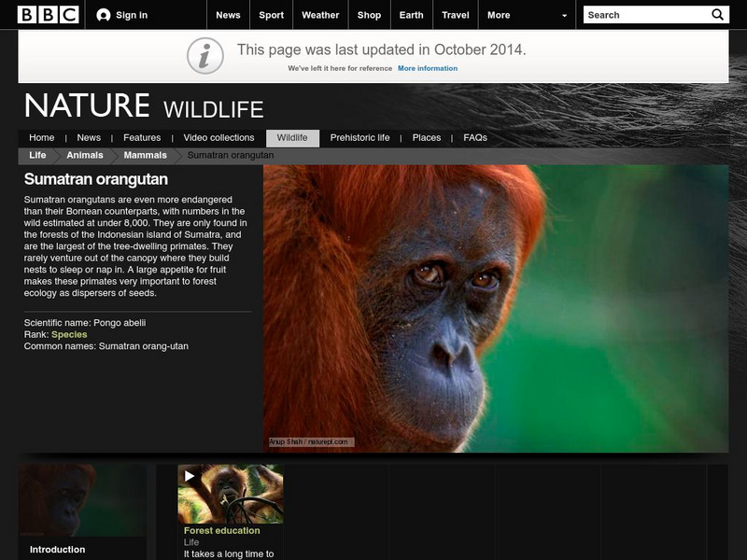This screenshot has width=747, height=560.
Task: Select the Wildlife tab
Action: click(292, 138)
